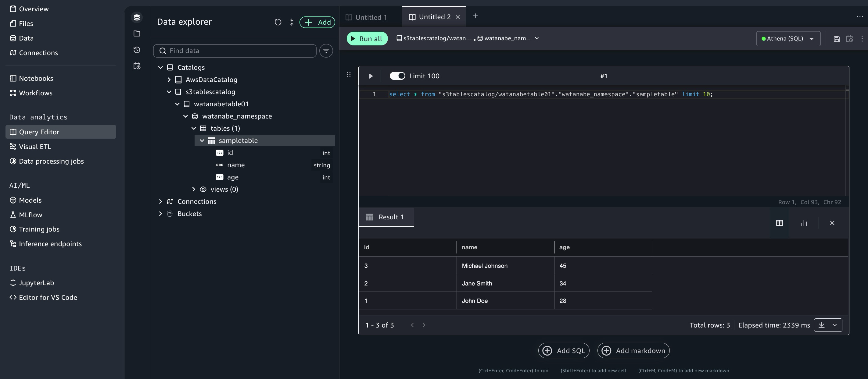Run cell #1 with the play icon

coord(371,76)
